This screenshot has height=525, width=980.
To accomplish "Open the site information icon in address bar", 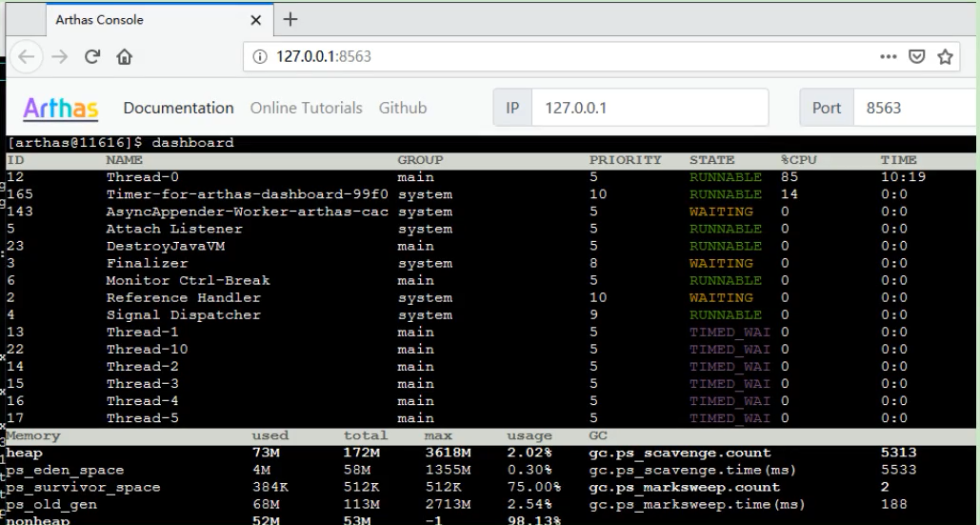I will [x=260, y=57].
